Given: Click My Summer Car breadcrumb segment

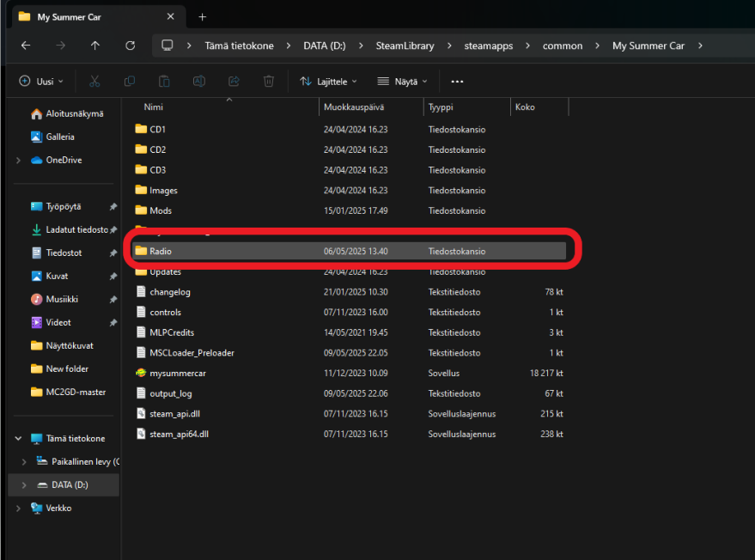Looking at the screenshot, I should 648,46.
